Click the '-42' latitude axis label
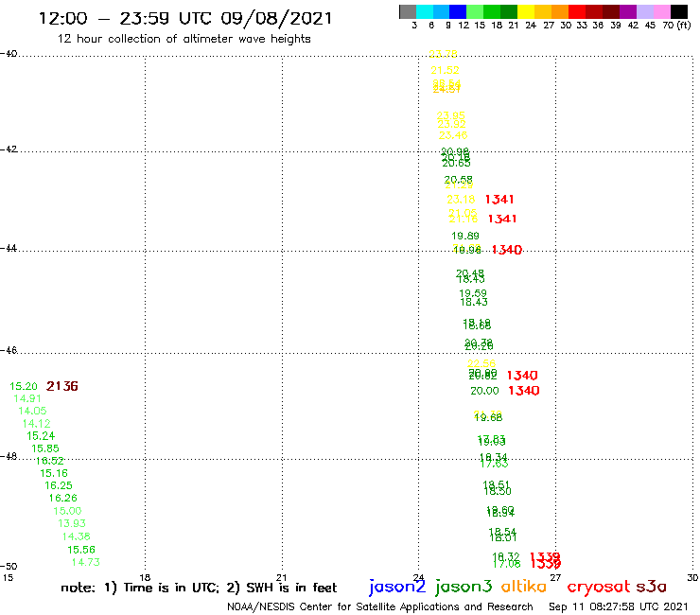The height and width of the screenshot is (615, 700). point(9,149)
